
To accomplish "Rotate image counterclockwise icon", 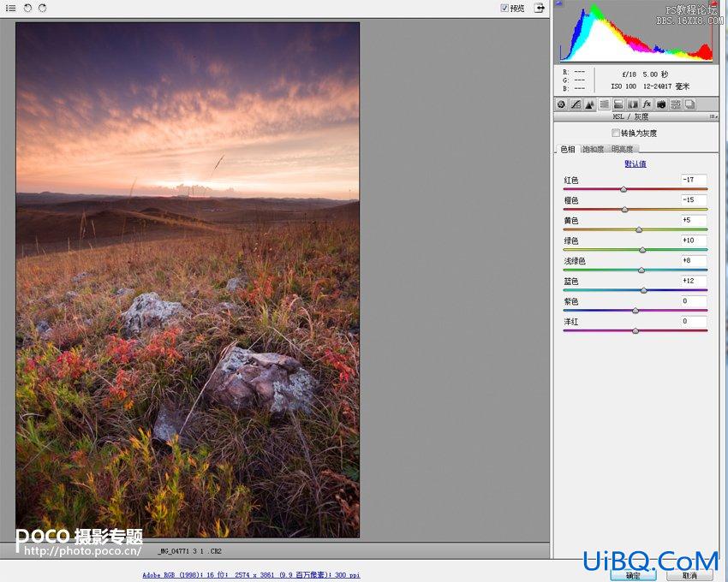I will (28, 8).
